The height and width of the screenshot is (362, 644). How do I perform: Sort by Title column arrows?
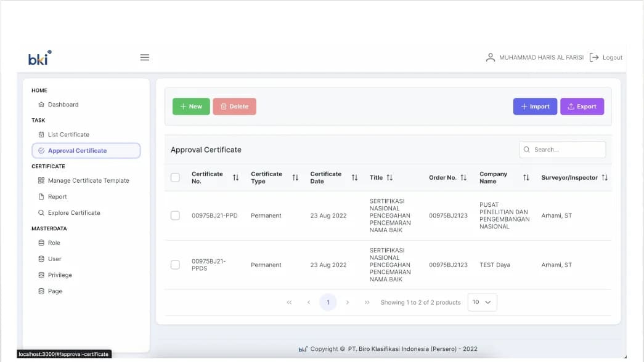click(389, 178)
